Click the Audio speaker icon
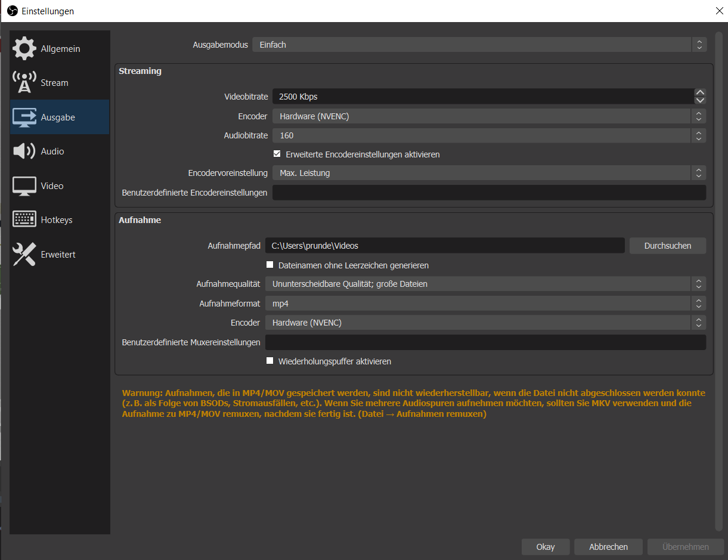Viewport: 728px width, 560px height. click(24, 151)
